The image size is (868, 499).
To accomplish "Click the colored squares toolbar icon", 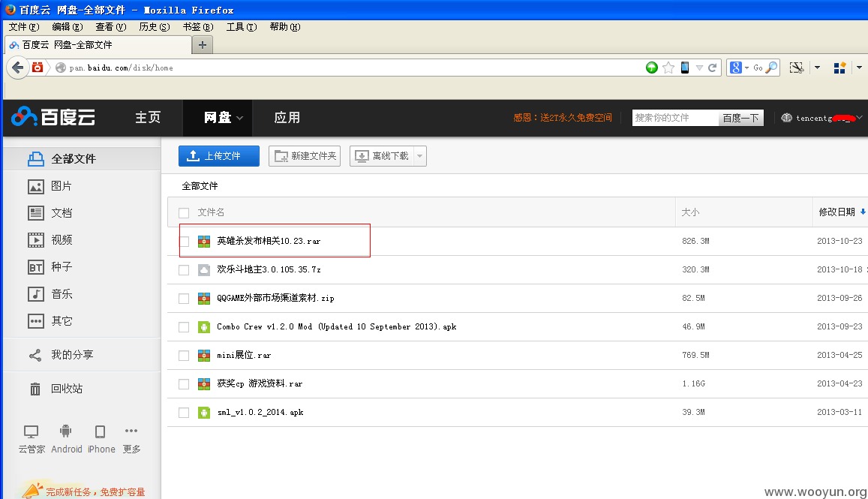I will tap(839, 68).
